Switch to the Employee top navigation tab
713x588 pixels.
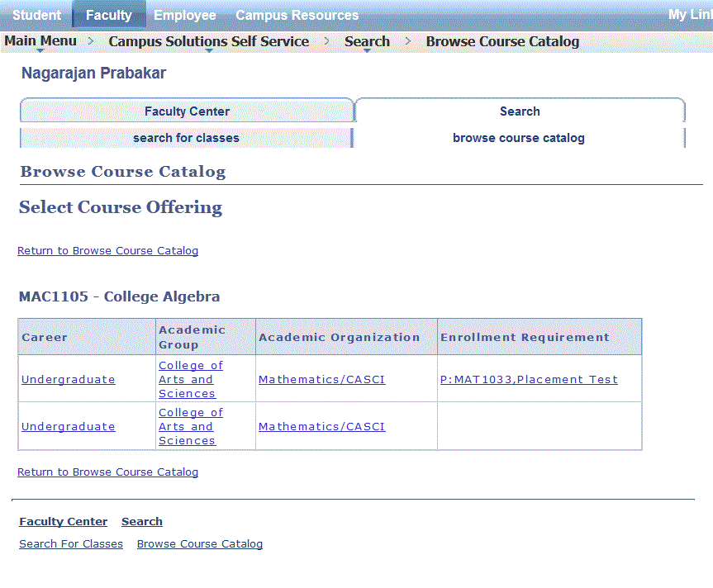(x=184, y=15)
